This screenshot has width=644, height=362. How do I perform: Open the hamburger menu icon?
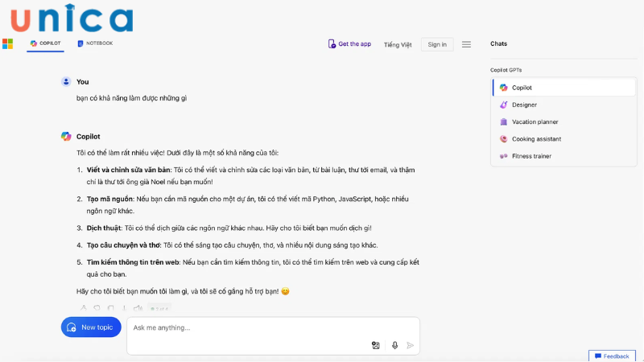[x=466, y=44]
